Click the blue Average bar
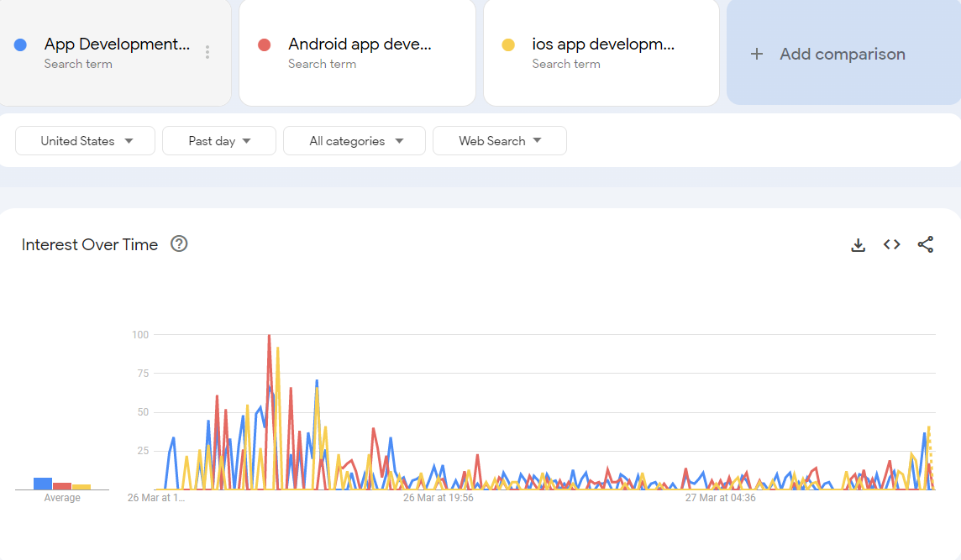 click(42, 484)
